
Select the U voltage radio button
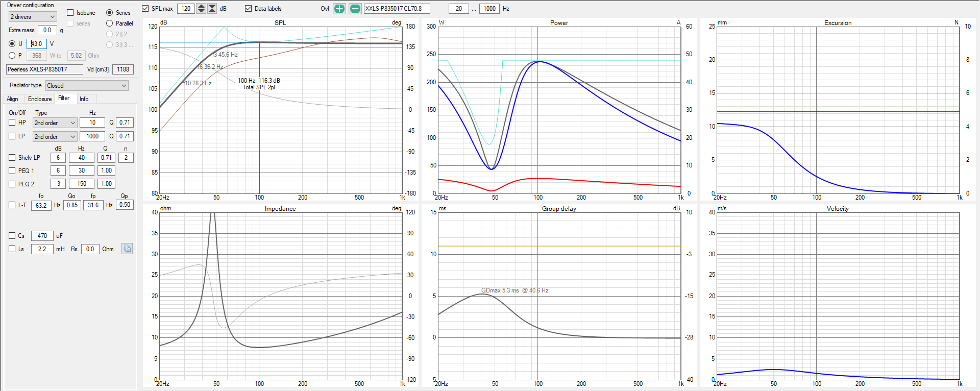[12, 44]
